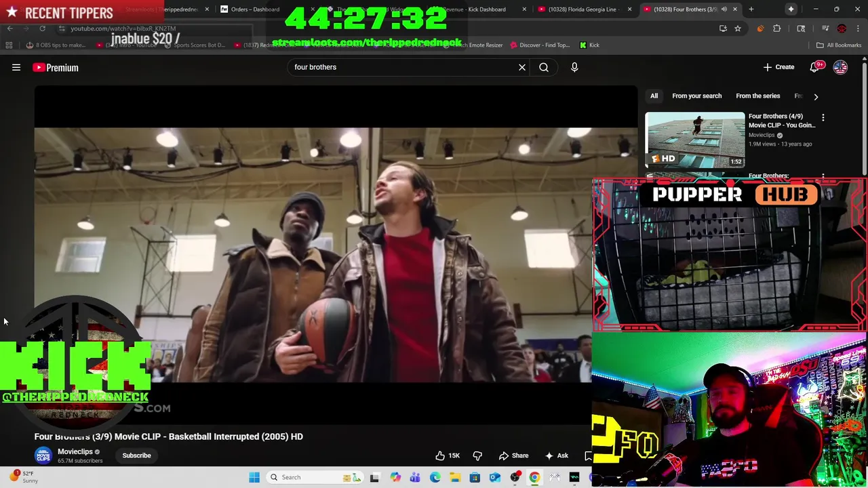
Task: Open more options for Four Brothers (4/9)
Action: coord(823,117)
